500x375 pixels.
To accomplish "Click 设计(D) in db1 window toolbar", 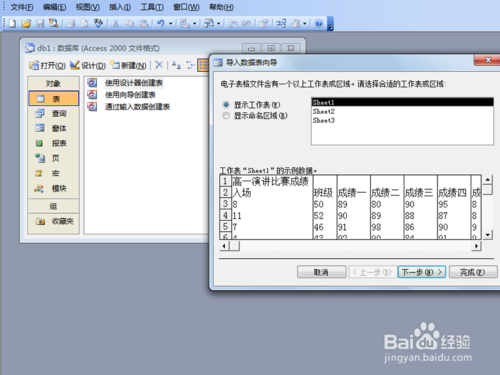I will [88, 65].
